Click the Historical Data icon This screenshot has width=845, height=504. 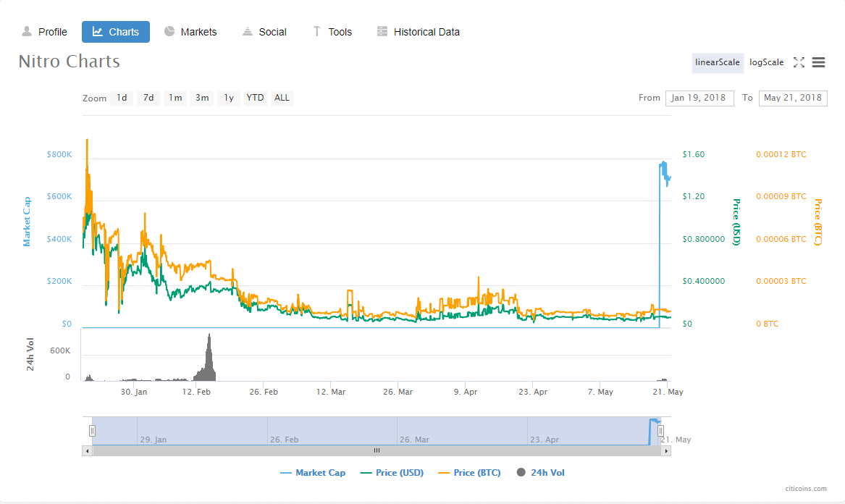click(x=381, y=31)
